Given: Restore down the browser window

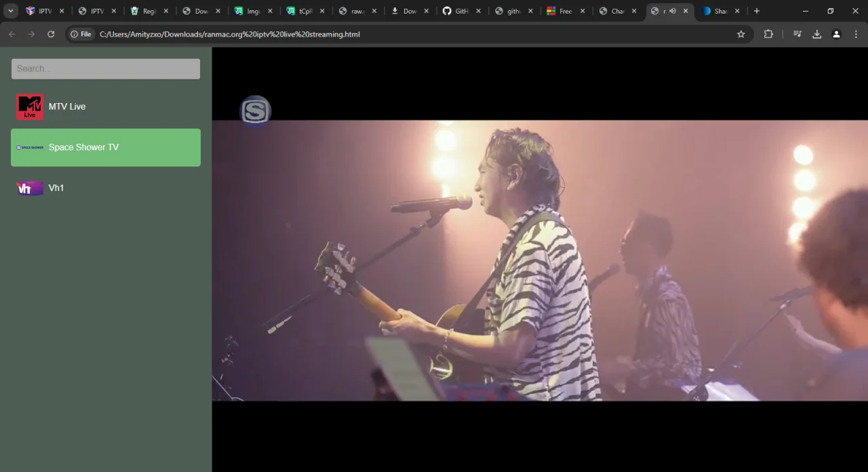Looking at the screenshot, I should click(831, 11).
